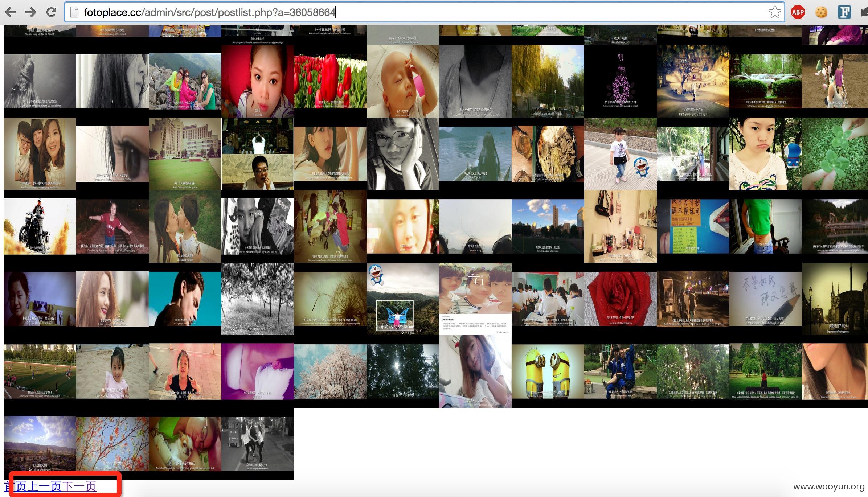This screenshot has height=497, width=868.
Task: Open the night street pedestrians thumbnail
Action: click(693, 299)
